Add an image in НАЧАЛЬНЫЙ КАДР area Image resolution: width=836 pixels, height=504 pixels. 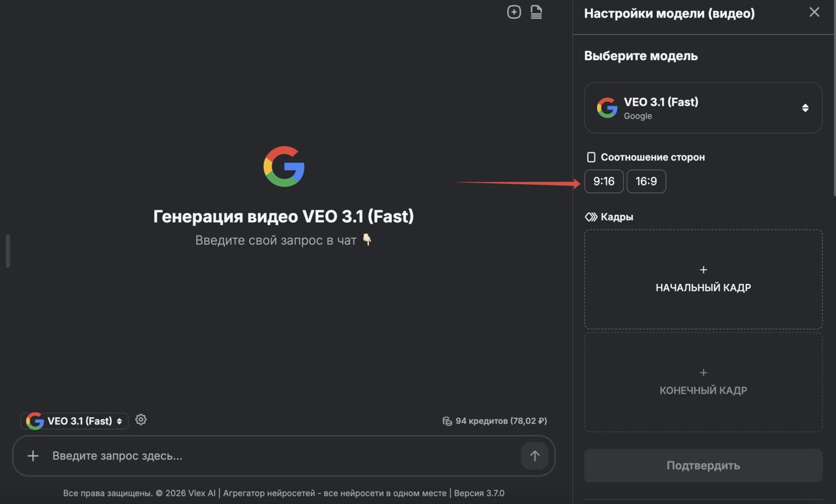click(703, 279)
